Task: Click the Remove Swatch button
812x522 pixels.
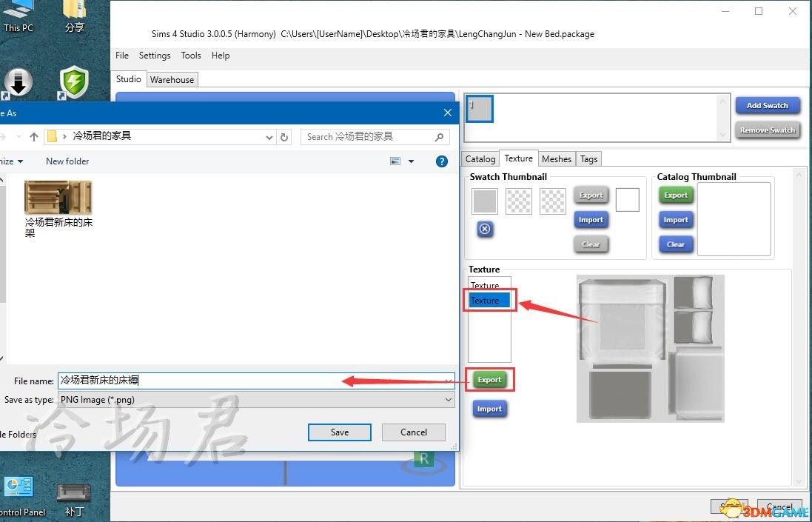Action: [768, 130]
